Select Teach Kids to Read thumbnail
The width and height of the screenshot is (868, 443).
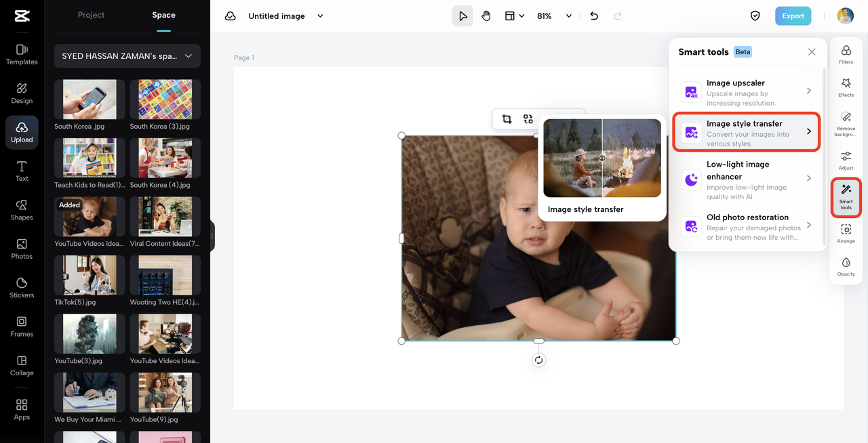tap(90, 159)
